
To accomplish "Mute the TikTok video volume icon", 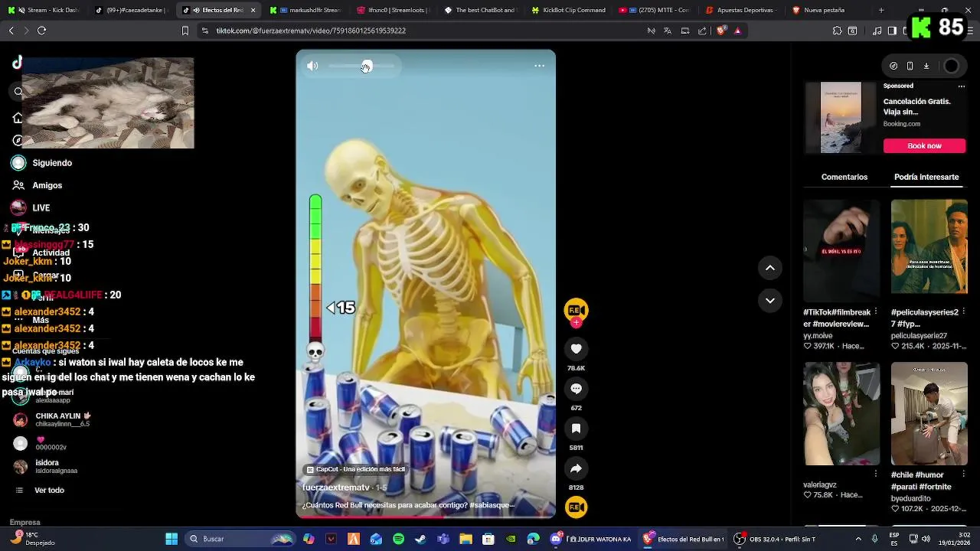I will tap(312, 66).
